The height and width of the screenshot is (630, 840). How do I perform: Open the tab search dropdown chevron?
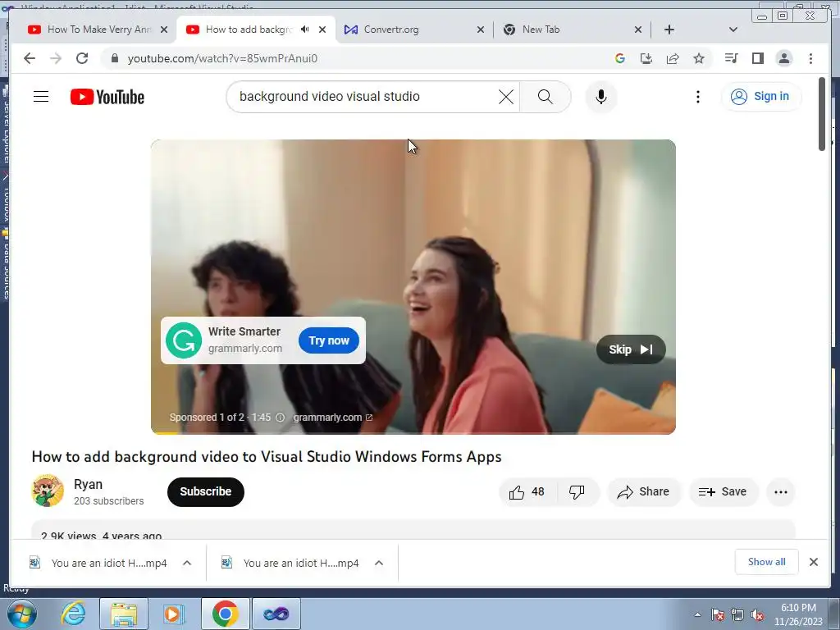coord(733,30)
